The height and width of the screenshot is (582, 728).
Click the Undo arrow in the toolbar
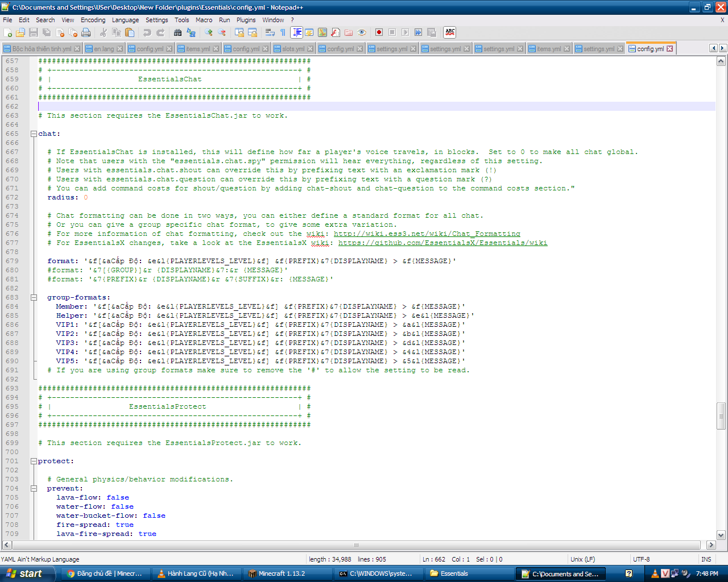[147, 33]
